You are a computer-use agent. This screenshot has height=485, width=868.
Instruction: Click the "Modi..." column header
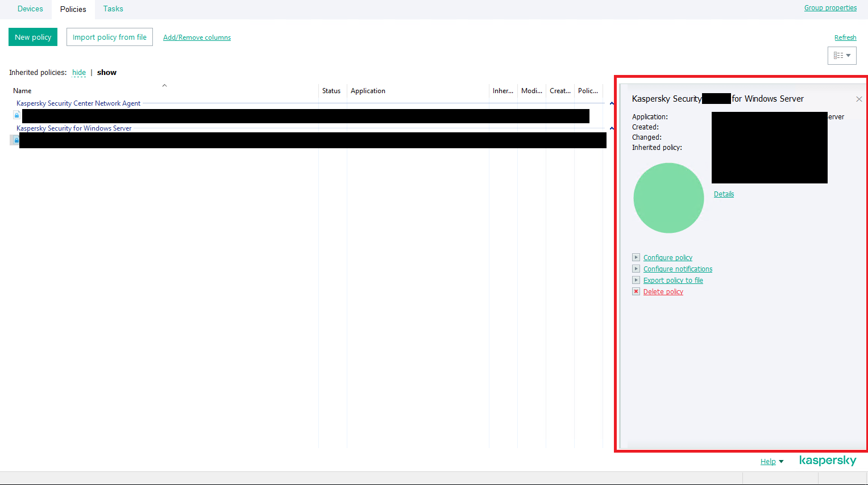pyautogui.click(x=531, y=91)
